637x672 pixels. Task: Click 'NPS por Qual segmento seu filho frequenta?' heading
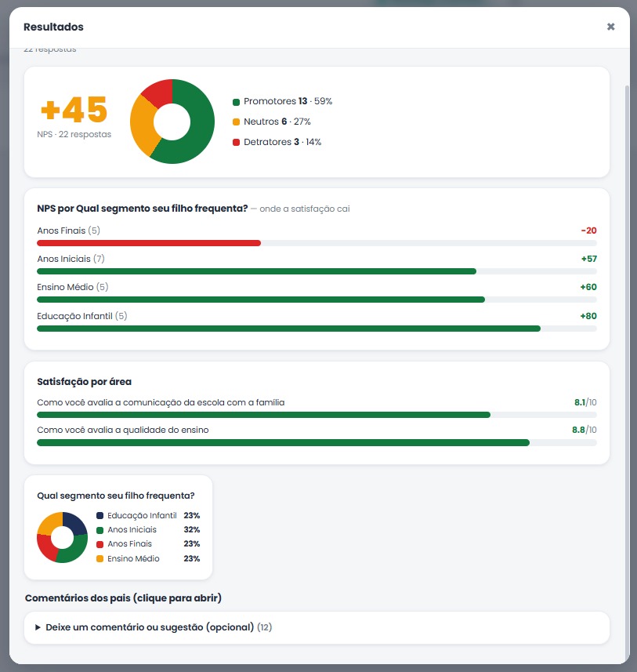coord(143,209)
